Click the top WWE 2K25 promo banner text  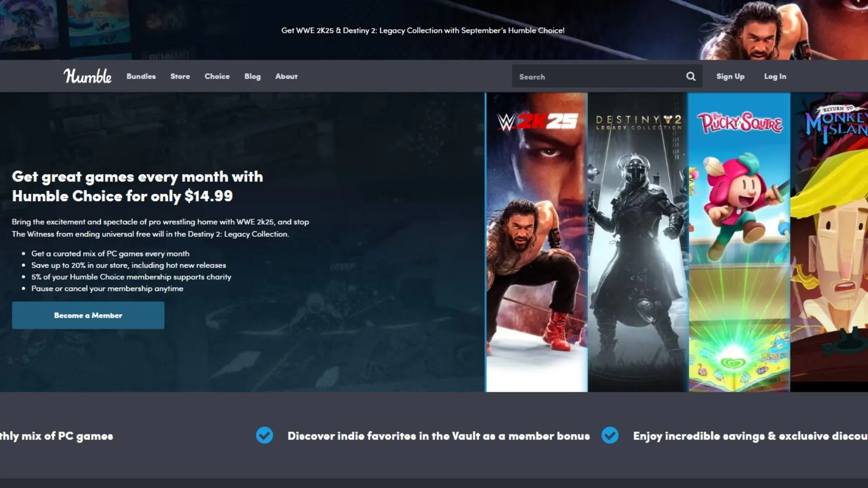pyautogui.click(x=423, y=30)
